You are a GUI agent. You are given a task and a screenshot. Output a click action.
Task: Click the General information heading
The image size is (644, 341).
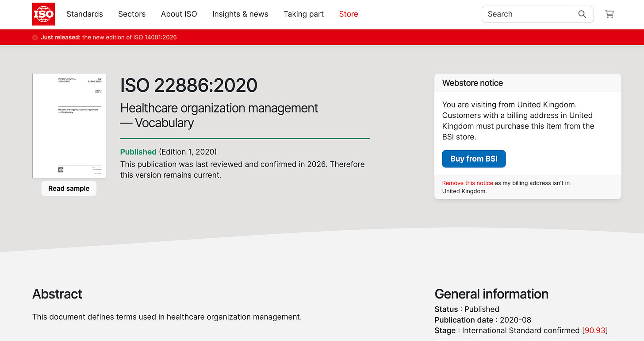(x=491, y=294)
